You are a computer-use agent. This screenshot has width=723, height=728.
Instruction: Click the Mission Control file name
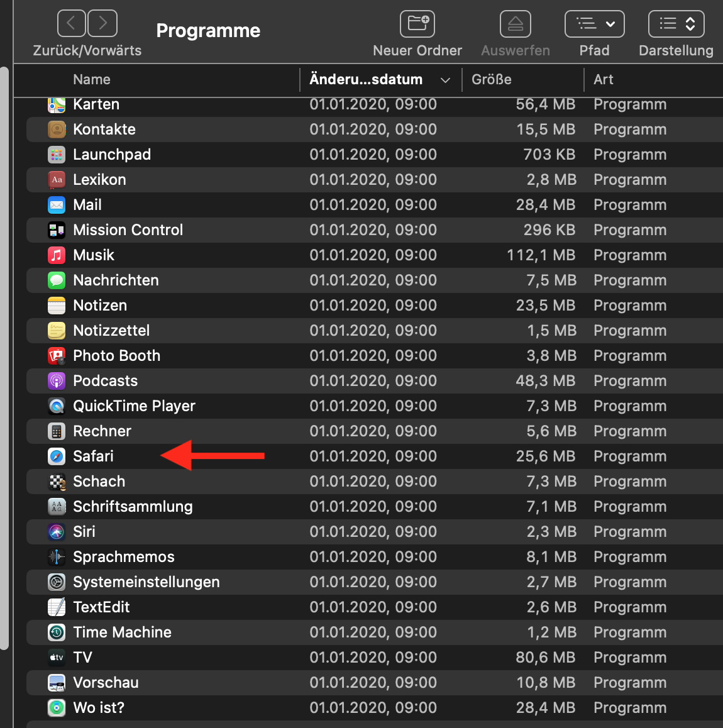tap(128, 230)
